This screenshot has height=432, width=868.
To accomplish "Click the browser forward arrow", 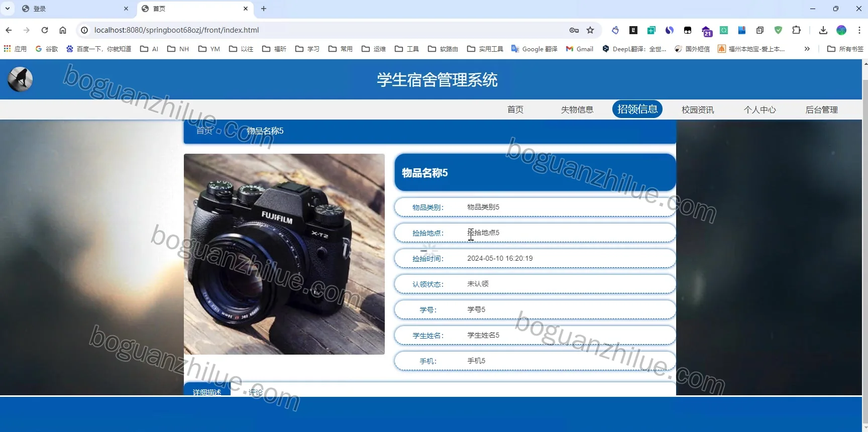I will click(27, 30).
